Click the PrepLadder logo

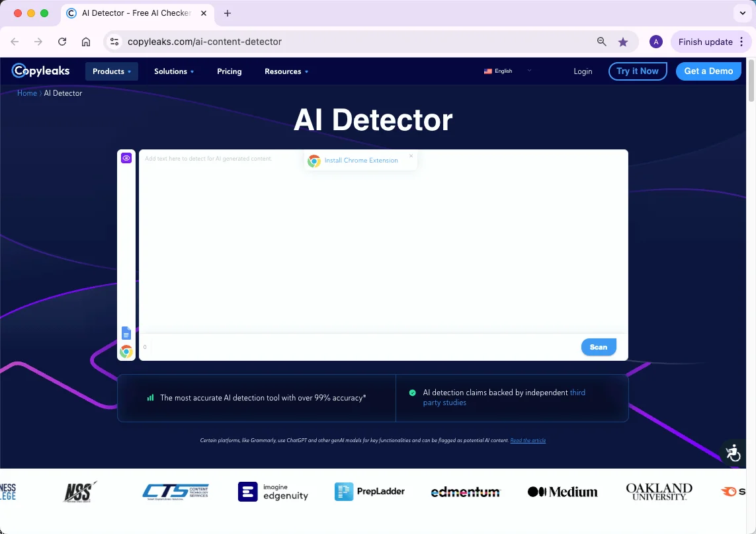tap(369, 492)
